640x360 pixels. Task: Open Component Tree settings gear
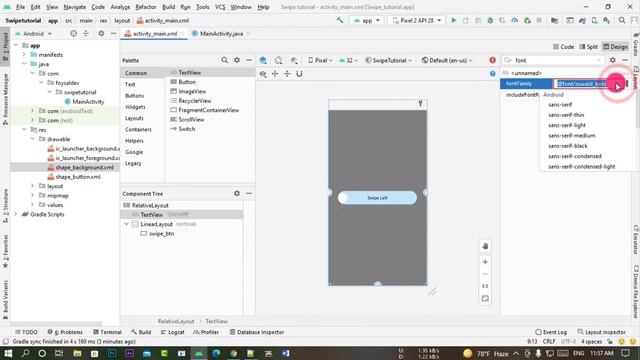[x=237, y=193]
